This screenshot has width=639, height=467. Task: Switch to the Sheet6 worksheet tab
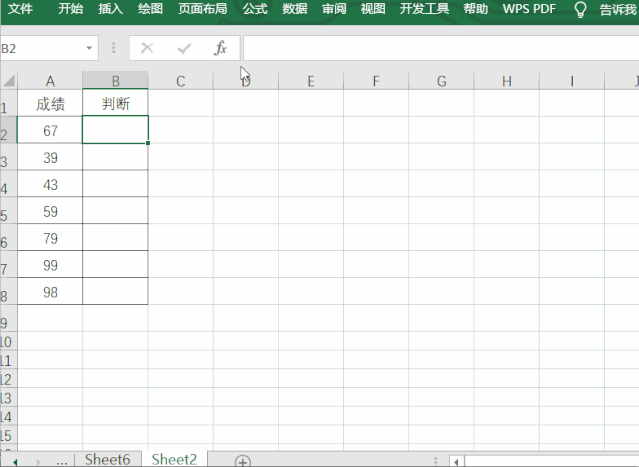point(107,459)
